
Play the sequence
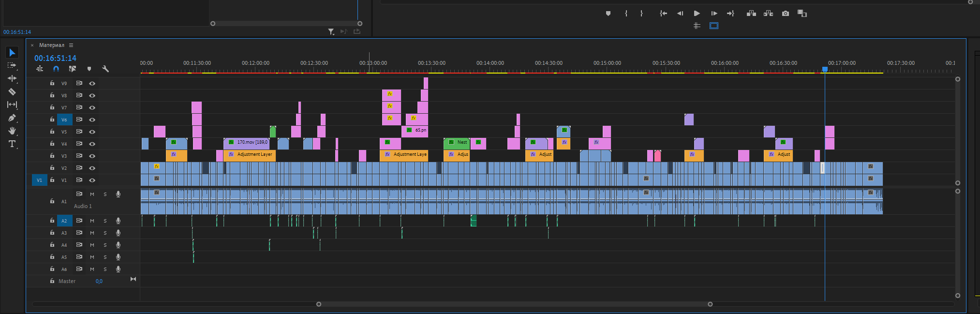[697, 14]
